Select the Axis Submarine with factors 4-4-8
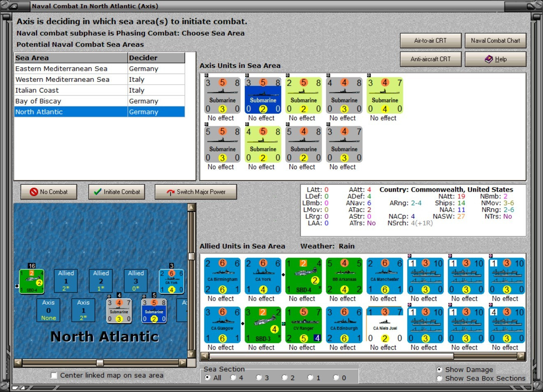Screen dimensions: 543x392 (x=344, y=96)
